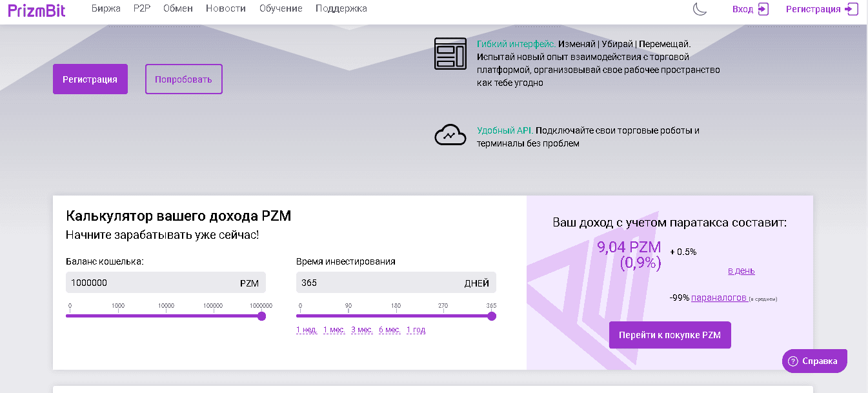Click the investment time slider handle
The image size is (868, 393).
[x=492, y=316]
